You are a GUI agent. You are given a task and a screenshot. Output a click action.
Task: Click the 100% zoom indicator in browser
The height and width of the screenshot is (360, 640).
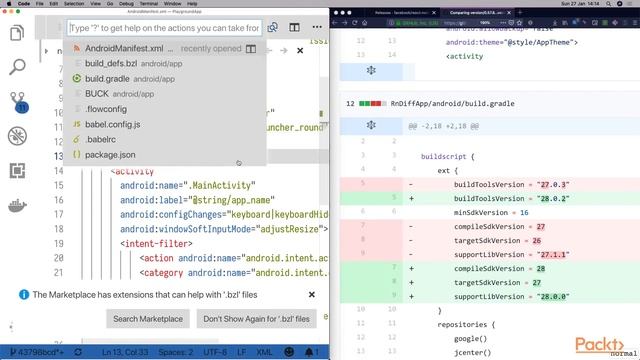tap(484, 23)
